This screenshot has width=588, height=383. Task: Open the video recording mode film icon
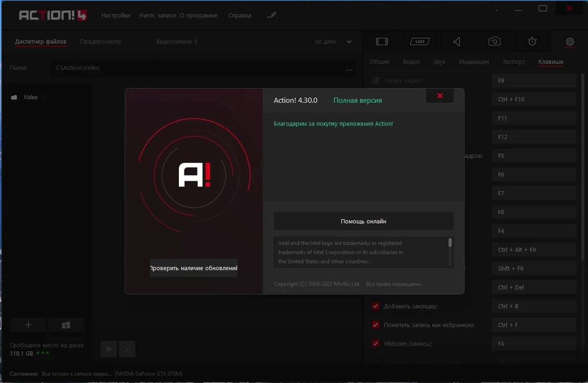pyautogui.click(x=382, y=42)
